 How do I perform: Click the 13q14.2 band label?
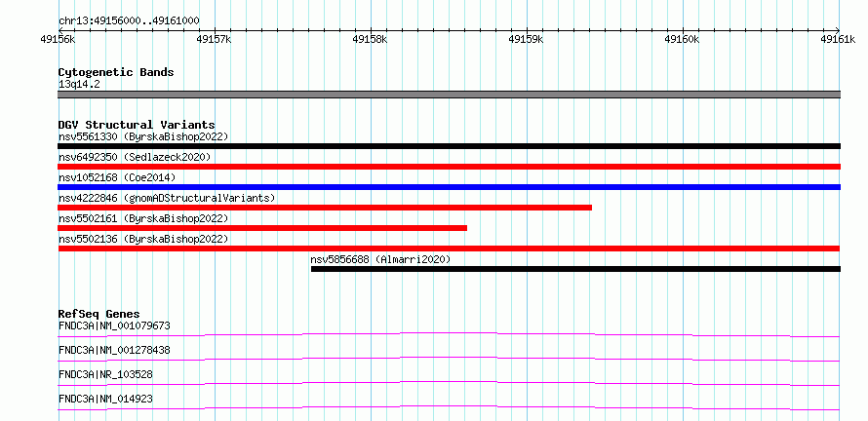(79, 85)
